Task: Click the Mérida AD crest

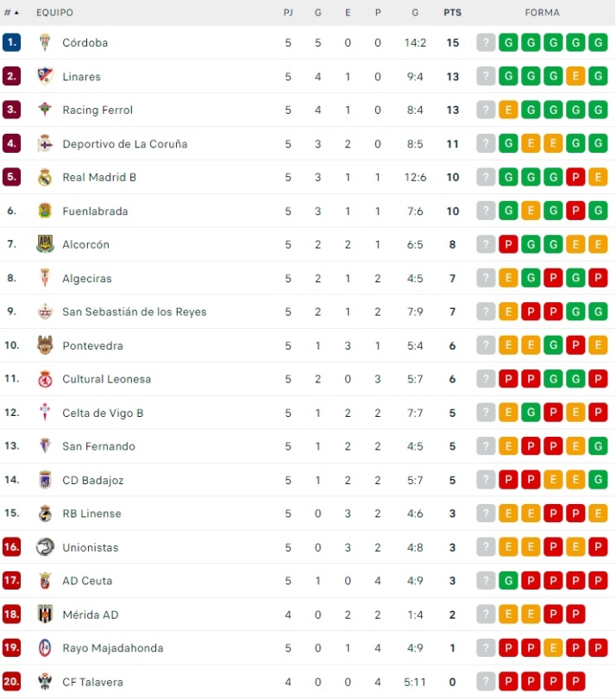Action: pos(45,615)
